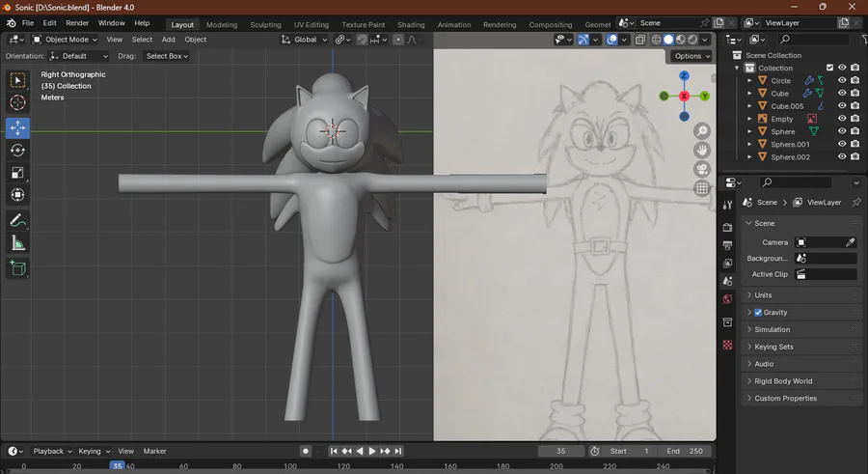Open the Default orientation dropdown
The height and width of the screenshot is (474, 868).
(x=79, y=56)
